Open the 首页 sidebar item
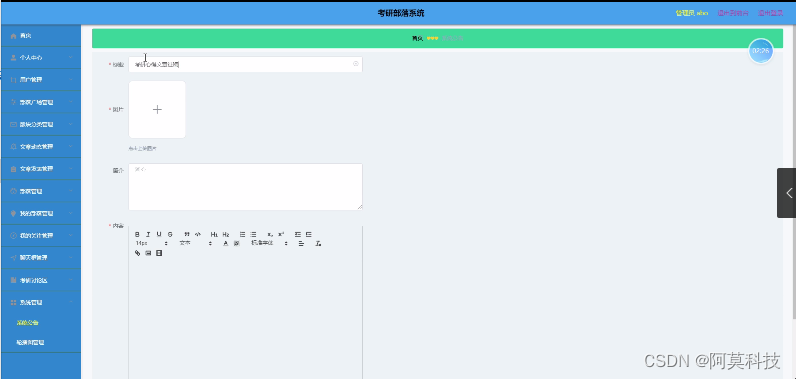Image resolution: width=796 pixels, height=379 pixels. point(41,36)
